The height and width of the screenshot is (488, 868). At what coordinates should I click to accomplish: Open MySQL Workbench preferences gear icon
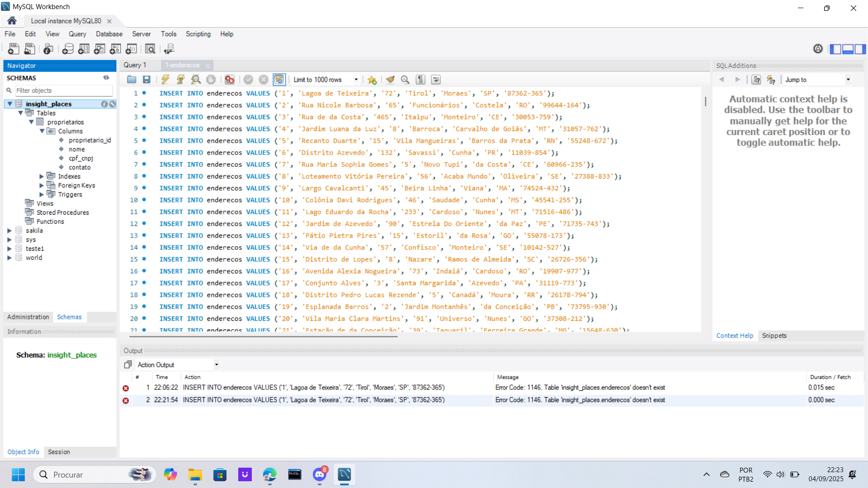tap(818, 49)
